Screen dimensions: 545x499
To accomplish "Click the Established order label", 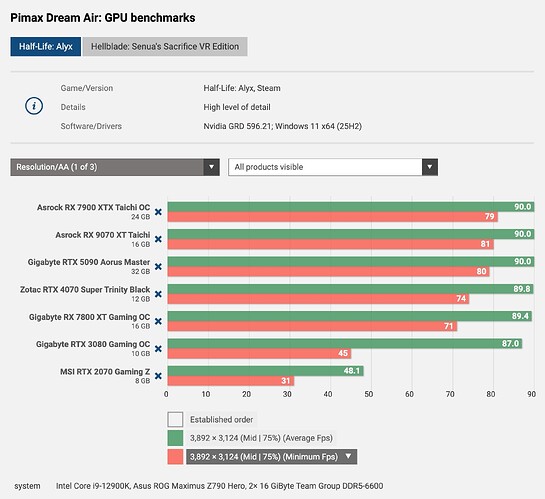I will coord(221,419).
